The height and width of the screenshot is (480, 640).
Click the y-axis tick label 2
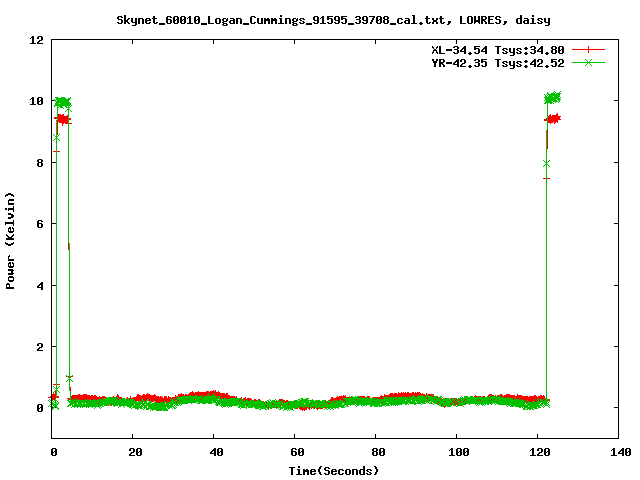[40, 347]
